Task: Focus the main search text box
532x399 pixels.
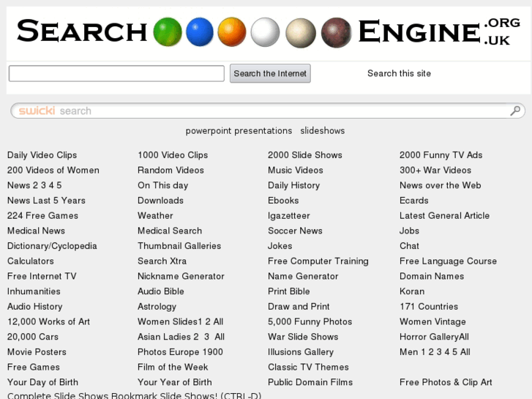Action: pyautogui.click(x=116, y=73)
